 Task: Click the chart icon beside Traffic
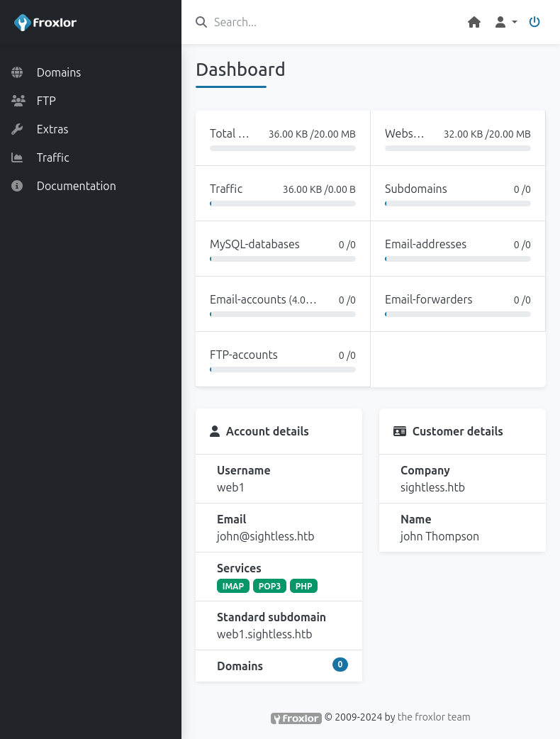[18, 157]
